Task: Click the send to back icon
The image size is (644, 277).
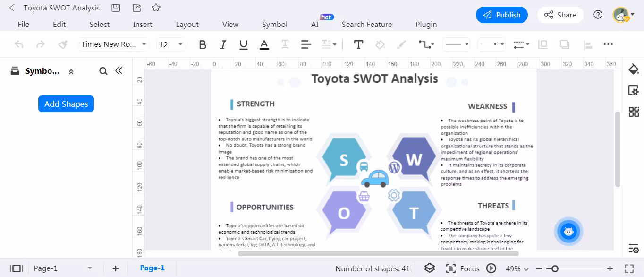Action: (x=564, y=44)
